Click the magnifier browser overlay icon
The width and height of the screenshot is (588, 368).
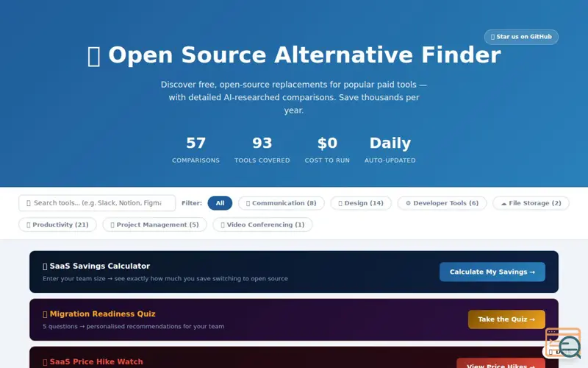(563, 343)
